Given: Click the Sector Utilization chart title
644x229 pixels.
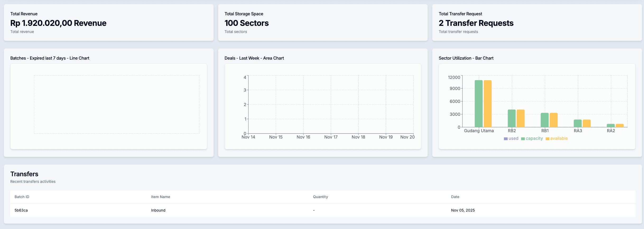Looking at the screenshot, I should (x=466, y=58).
